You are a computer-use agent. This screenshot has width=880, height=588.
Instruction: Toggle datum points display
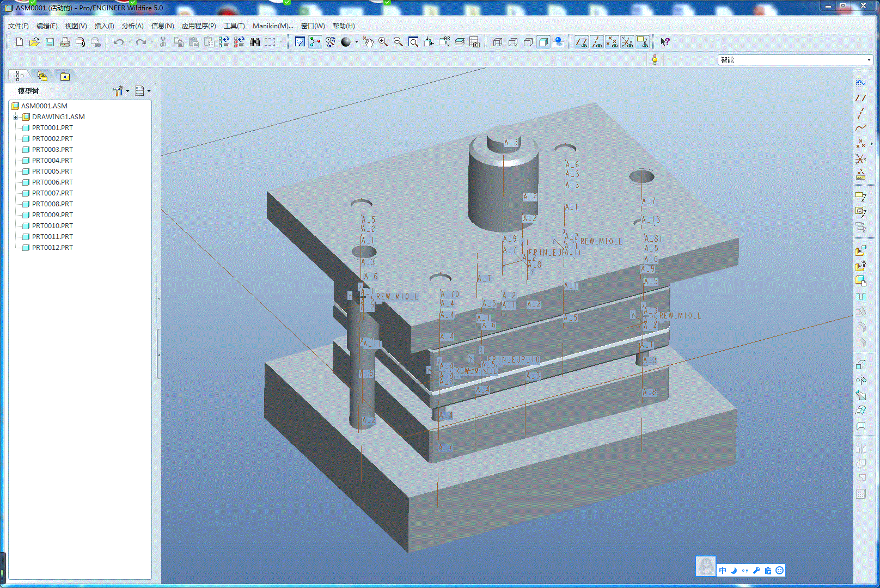tap(612, 42)
